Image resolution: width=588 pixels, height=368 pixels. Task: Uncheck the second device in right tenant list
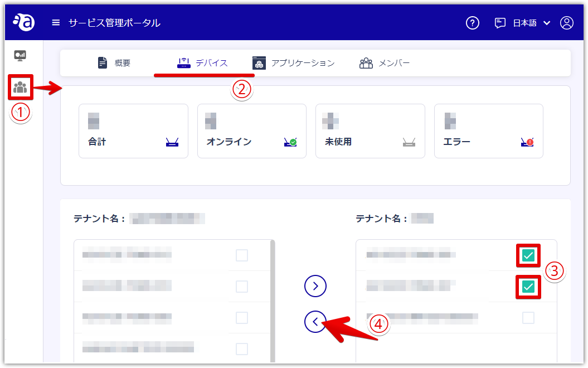pyautogui.click(x=528, y=287)
